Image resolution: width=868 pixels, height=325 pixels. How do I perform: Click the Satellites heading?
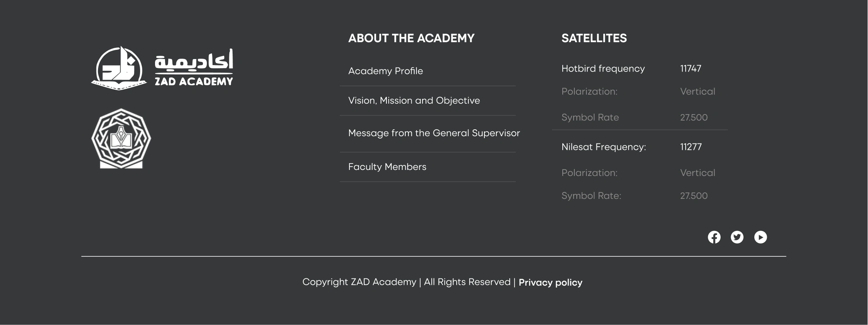coord(594,38)
